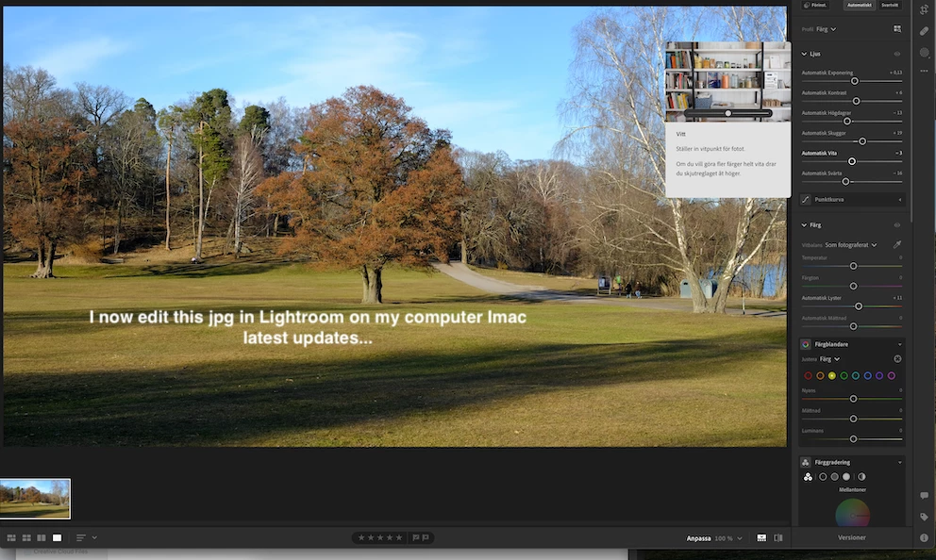The width and height of the screenshot is (936, 560).
Task: Click the Automatisk Exponering slider handle
Action: coord(854,80)
